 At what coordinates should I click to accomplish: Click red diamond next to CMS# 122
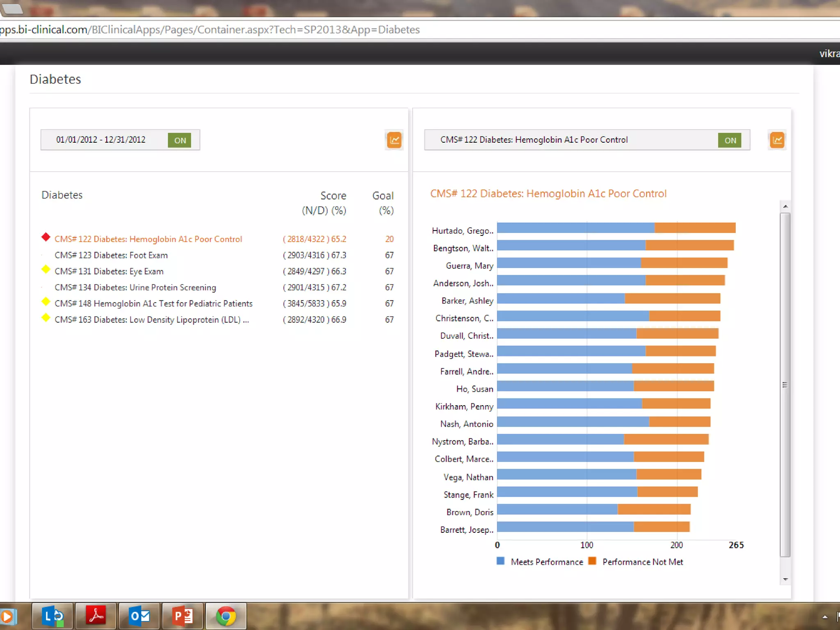coord(46,237)
